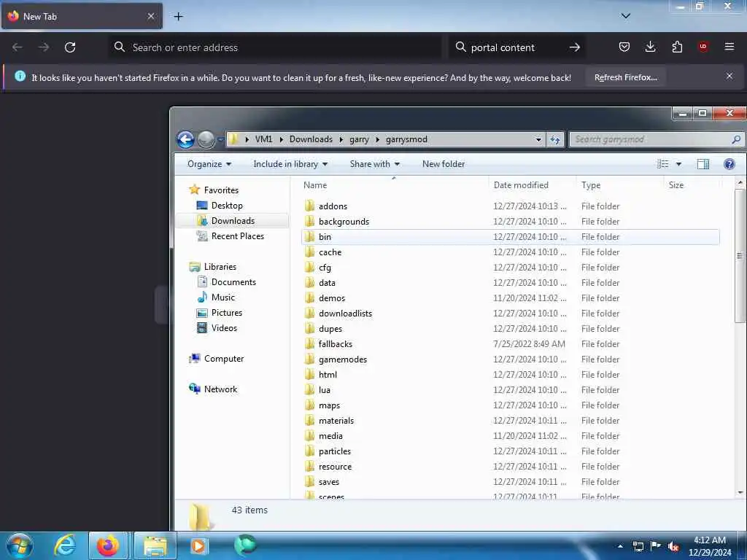Open Music library in sidebar
This screenshot has height=560, width=747.
[x=223, y=297]
